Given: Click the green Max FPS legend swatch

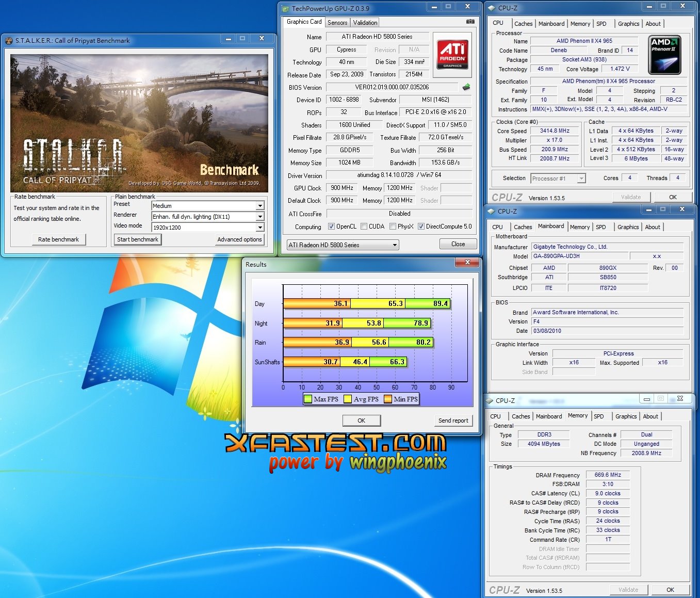Looking at the screenshot, I should (x=308, y=399).
